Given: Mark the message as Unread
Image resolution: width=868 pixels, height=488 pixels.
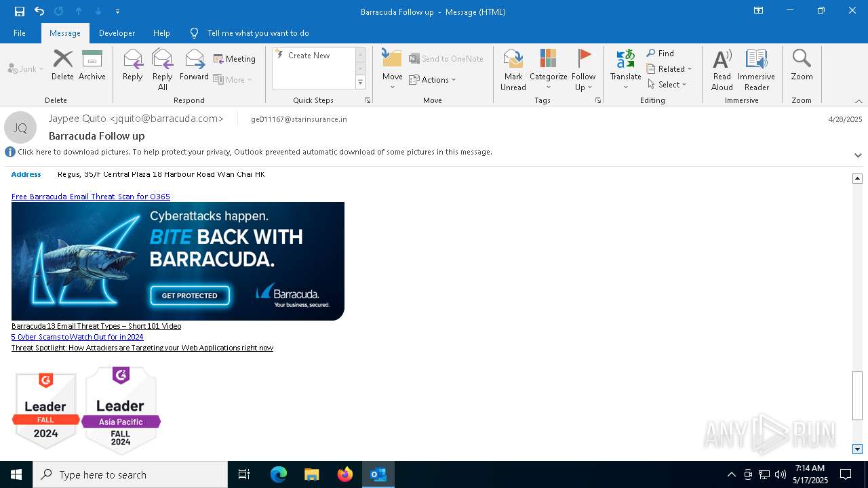Looking at the screenshot, I should click(x=513, y=70).
